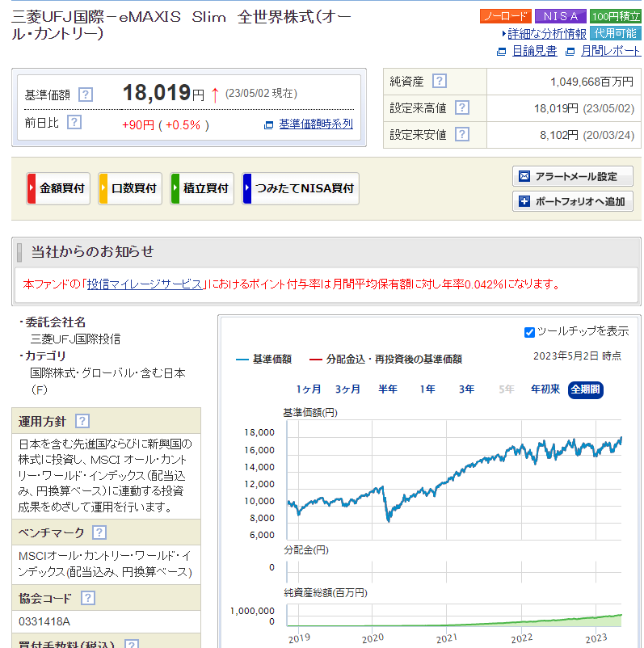Open help icon next to 設定来高値

coord(462,107)
